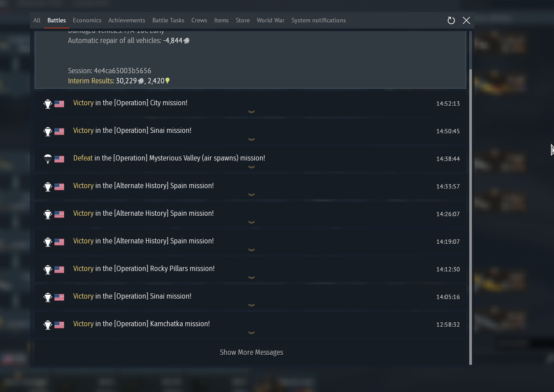Open the Achievements tab
Screen dimensions: 554x392
point(127,20)
